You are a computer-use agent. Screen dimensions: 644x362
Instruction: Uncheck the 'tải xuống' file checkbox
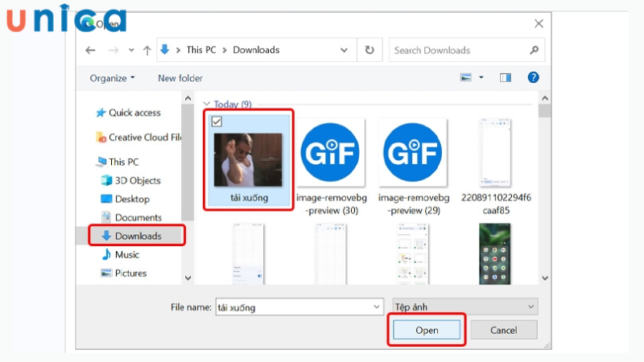217,121
